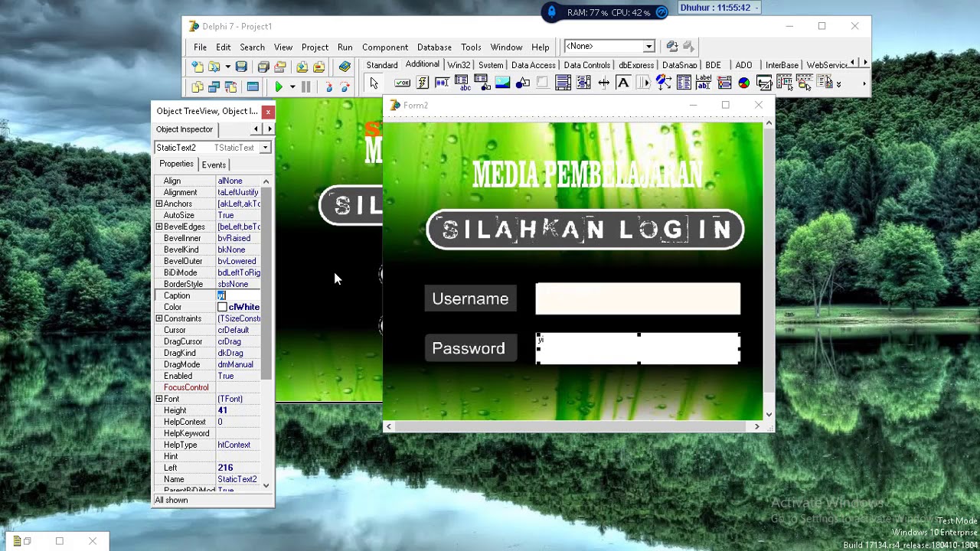Select the Password static text on Form2
980x551 pixels.
tap(470, 348)
